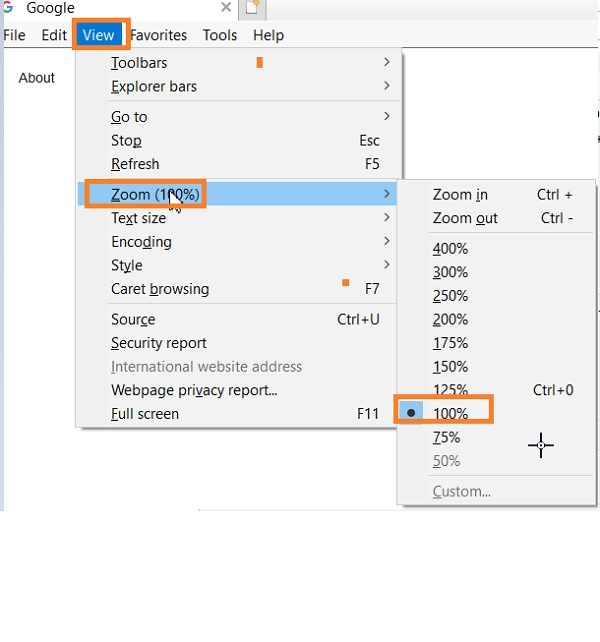The image size is (600, 642).
Task: Set zoom level to 150%
Action: click(x=450, y=367)
